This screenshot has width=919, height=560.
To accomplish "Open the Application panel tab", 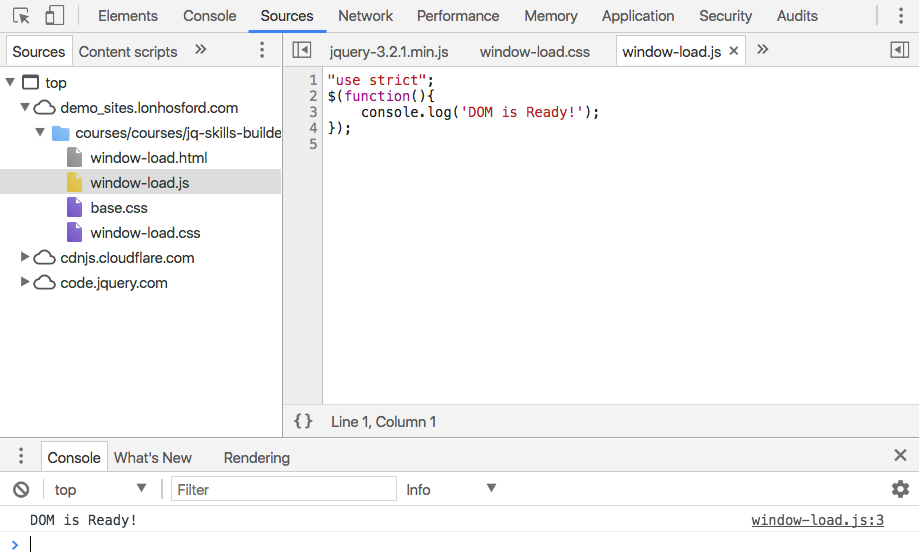I will pyautogui.click(x=638, y=16).
